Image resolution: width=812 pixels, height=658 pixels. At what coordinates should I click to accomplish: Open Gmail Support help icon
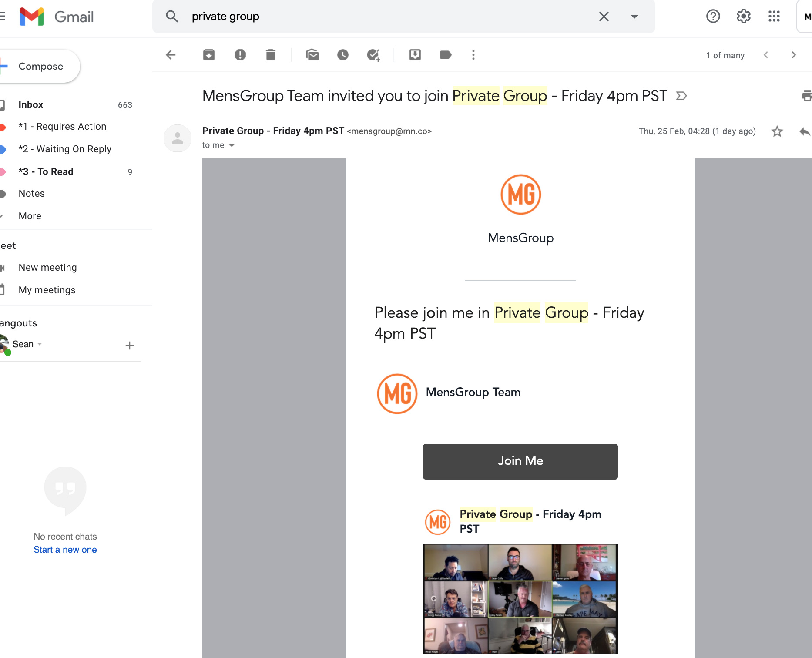click(713, 17)
